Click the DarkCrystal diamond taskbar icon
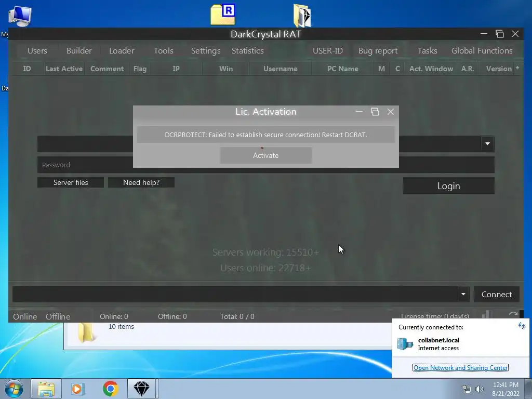This screenshot has height=399, width=532. pyautogui.click(x=141, y=389)
